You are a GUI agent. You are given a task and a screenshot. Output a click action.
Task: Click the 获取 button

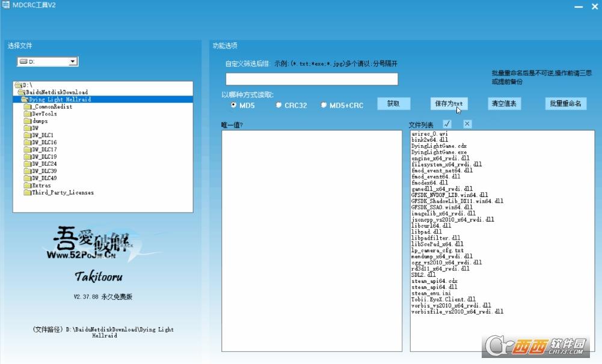click(393, 103)
